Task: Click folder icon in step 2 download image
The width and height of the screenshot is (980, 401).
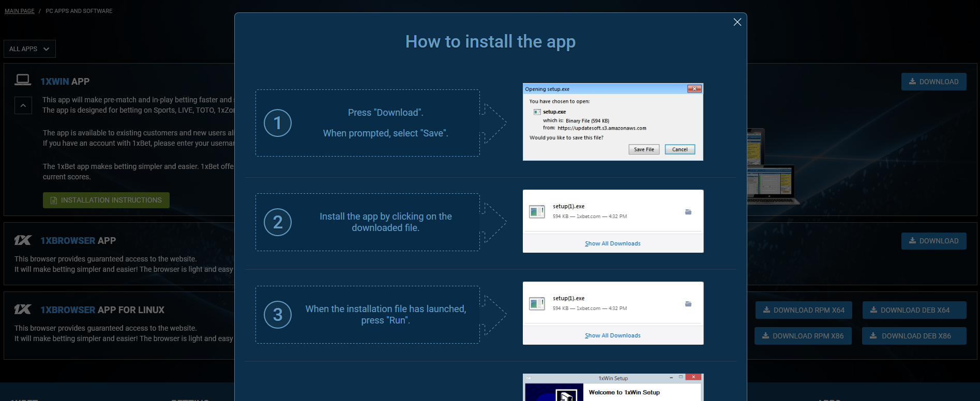Action: coord(688,212)
